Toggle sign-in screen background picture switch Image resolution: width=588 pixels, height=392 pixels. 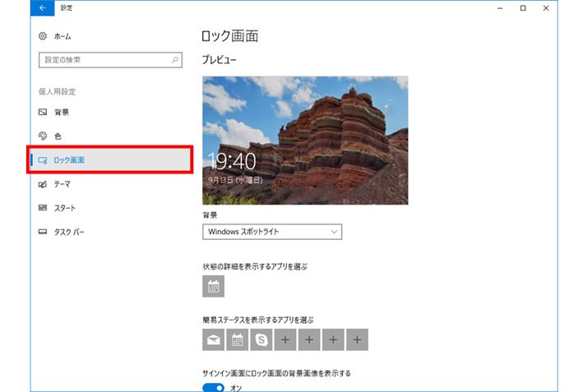(x=213, y=388)
